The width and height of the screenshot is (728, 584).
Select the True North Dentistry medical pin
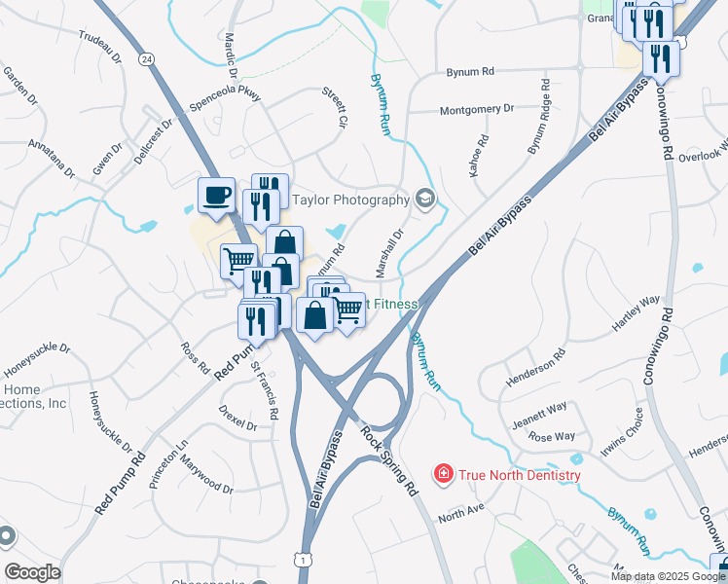pos(444,474)
